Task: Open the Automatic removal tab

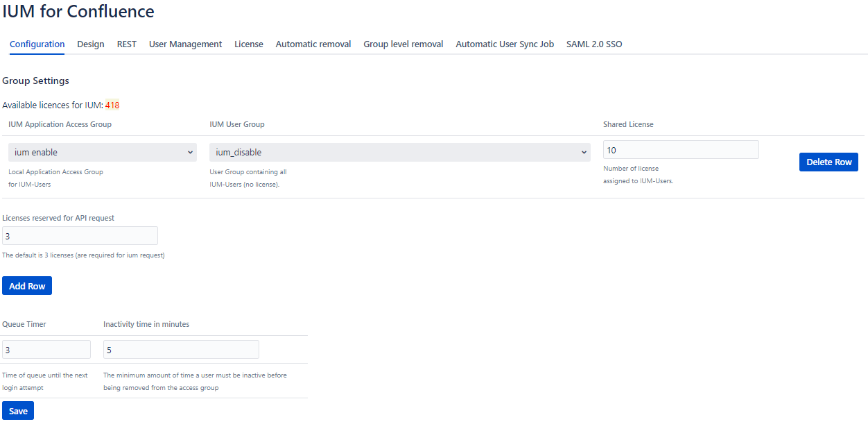Action: (x=313, y=44)
